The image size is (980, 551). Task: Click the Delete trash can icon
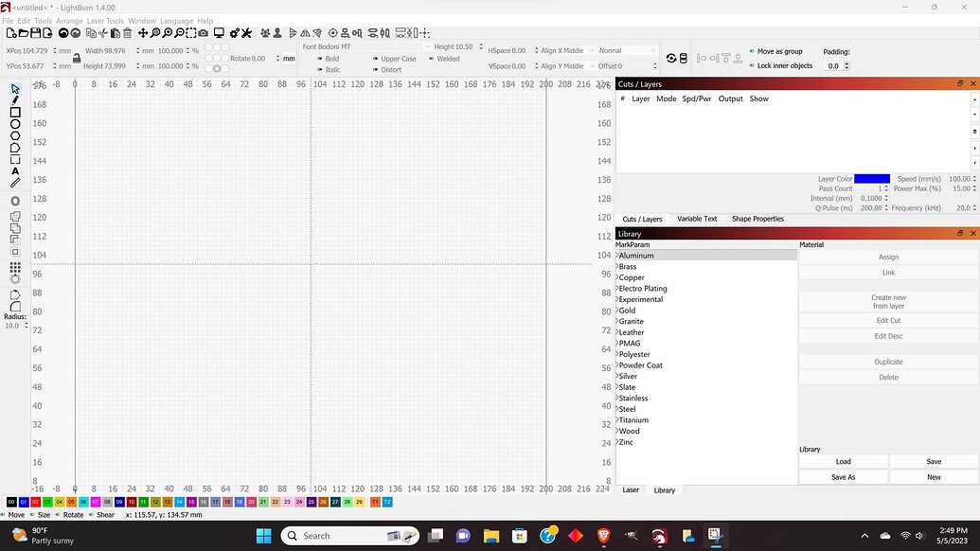128,33
